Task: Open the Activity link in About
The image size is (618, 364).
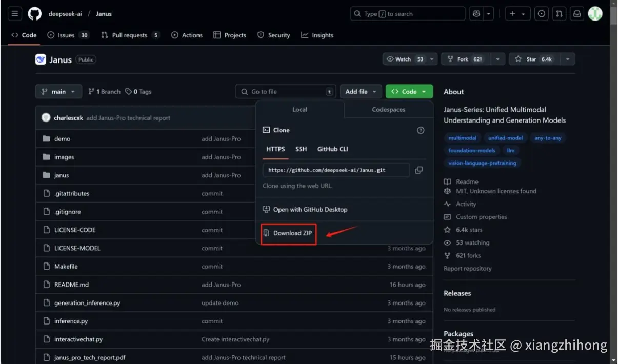Action: pos(460,204)
